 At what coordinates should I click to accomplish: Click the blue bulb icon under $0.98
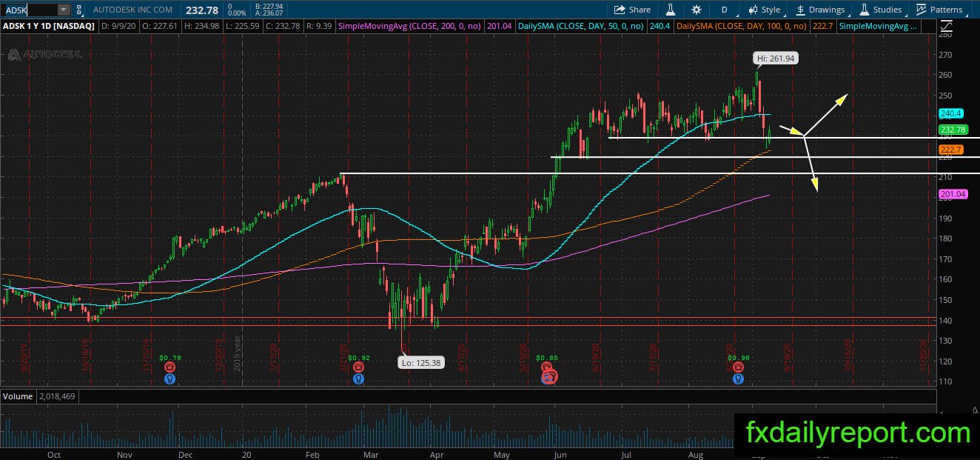click(x=738, y=379)
